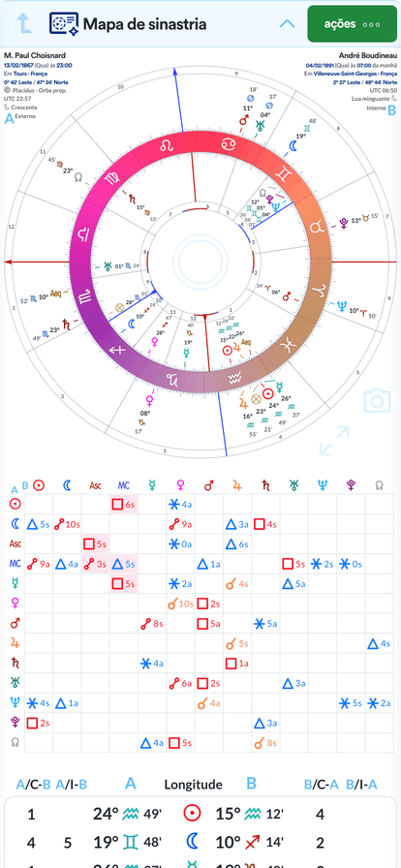Collapse the header with the chevron
The width and height of the screenshot is (401, 868).
287,24
